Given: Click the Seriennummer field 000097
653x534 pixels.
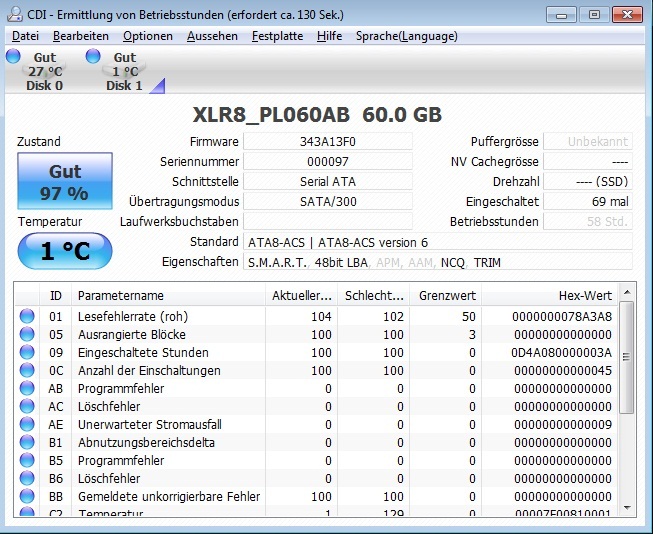Looking at the screenshot, I should click(328, 162).
